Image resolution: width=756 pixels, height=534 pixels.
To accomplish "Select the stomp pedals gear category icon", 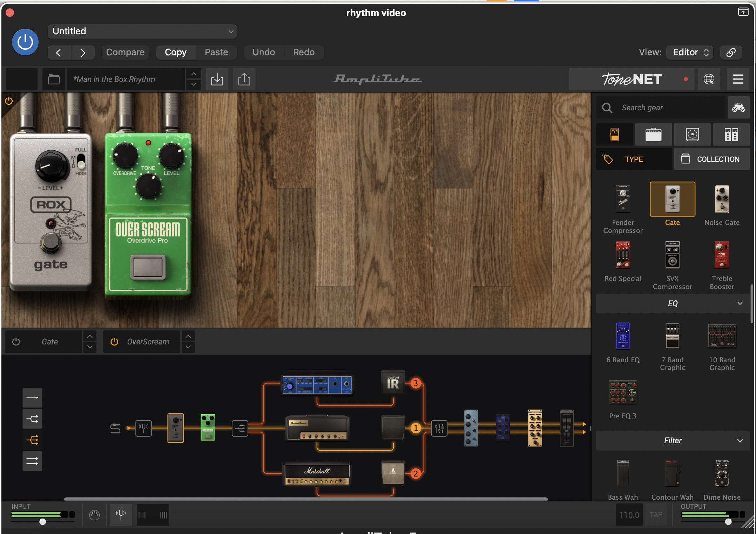I will click(x=615, y=134).
